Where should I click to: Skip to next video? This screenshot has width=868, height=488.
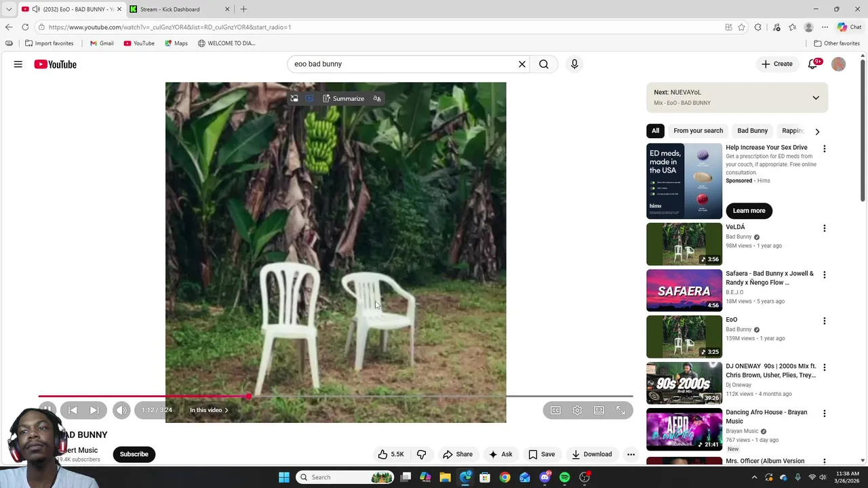(94, 410)
